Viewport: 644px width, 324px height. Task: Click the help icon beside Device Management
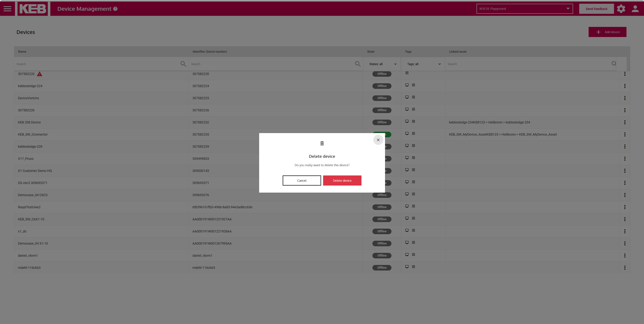point(115,9)
